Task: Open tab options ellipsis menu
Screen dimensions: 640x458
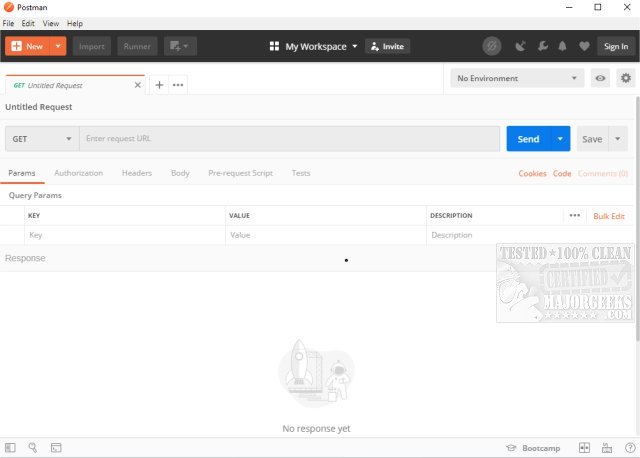Action: click(178, 85)
